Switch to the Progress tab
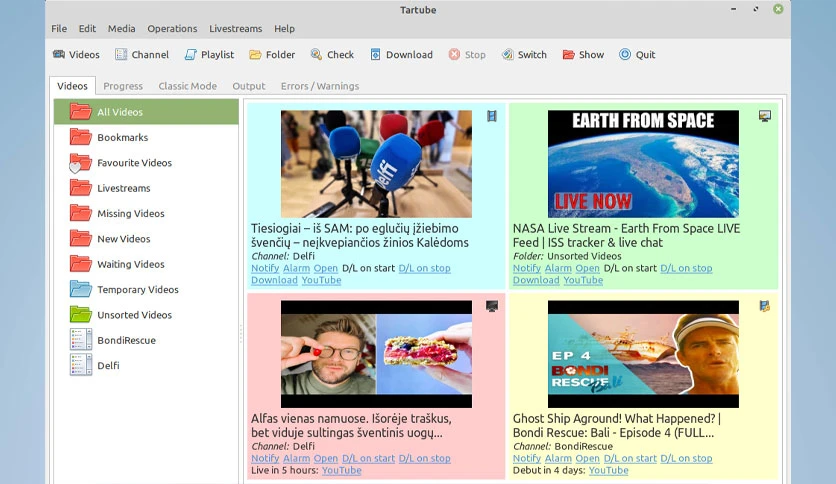 click(x=123, y=86)
